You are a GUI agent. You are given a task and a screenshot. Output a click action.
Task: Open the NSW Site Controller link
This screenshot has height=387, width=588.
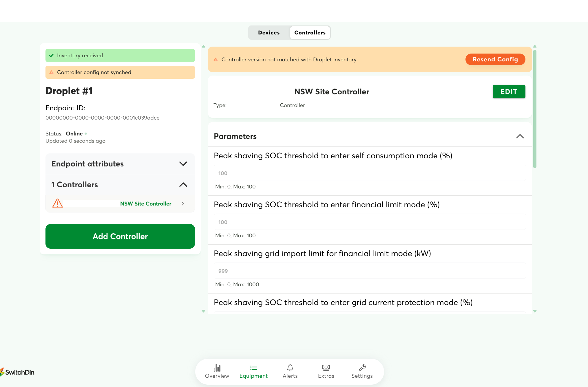146,204
